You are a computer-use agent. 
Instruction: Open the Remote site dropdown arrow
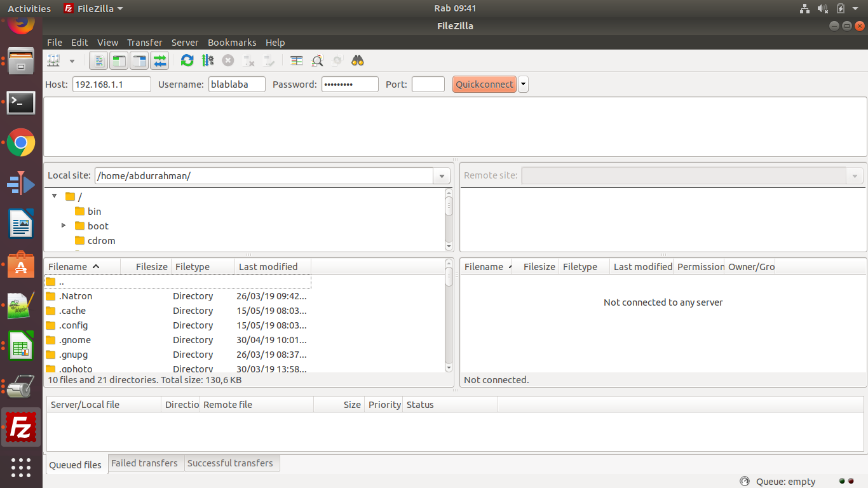(855, 176)
